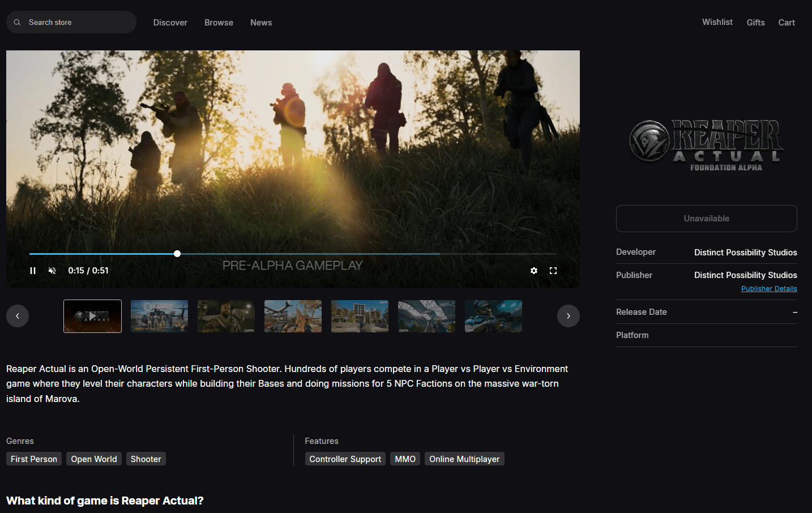Show previous thumbnails with left arrow

[x=18, y=316]
